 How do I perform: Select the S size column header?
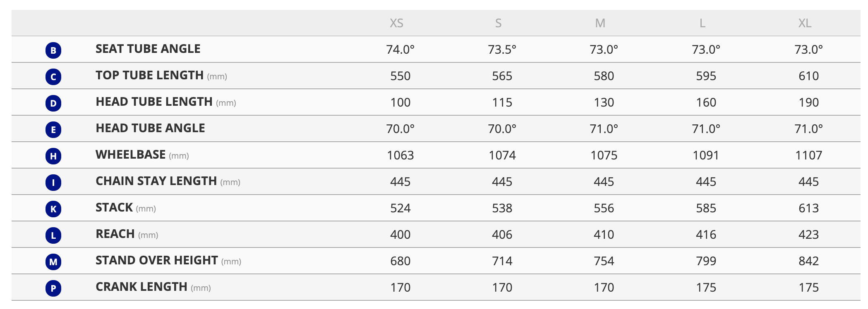(498, 23)
